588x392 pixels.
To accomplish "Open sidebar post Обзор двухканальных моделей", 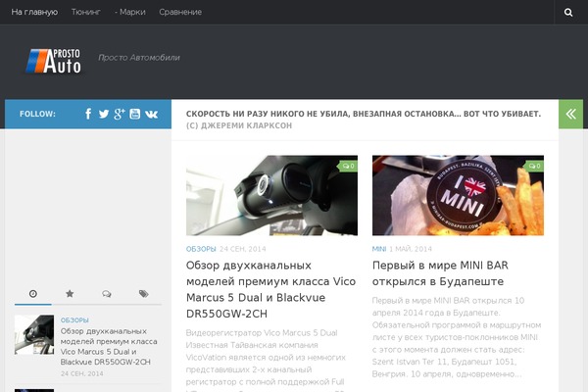I will (x=109, y=347).
